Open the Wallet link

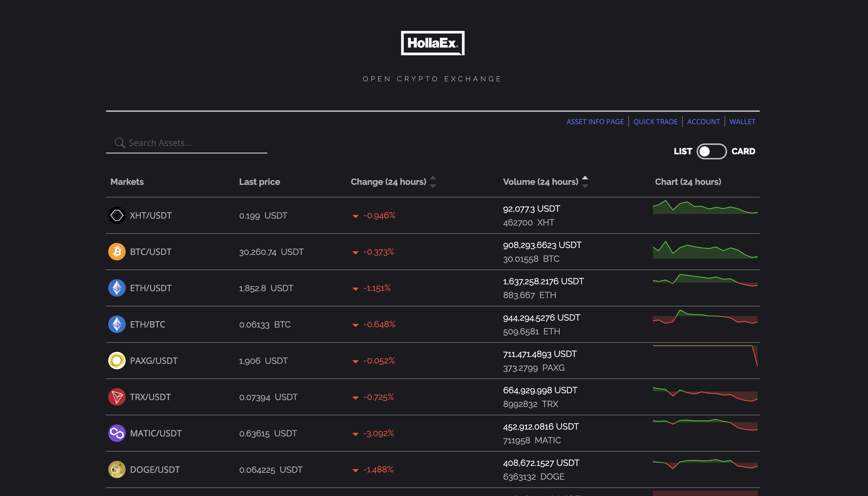point(742,122)
